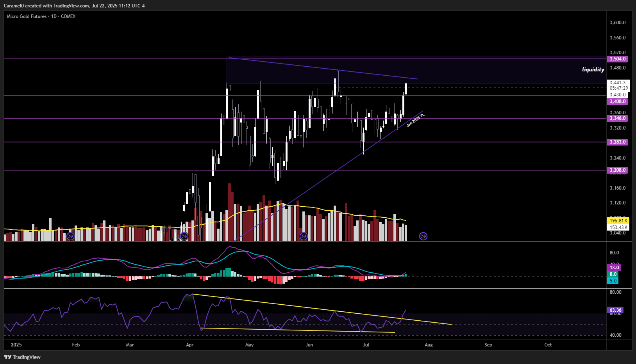Select the 3,208.0 horizontal line price label
The image size is (636, 364).
pos(617,170)
